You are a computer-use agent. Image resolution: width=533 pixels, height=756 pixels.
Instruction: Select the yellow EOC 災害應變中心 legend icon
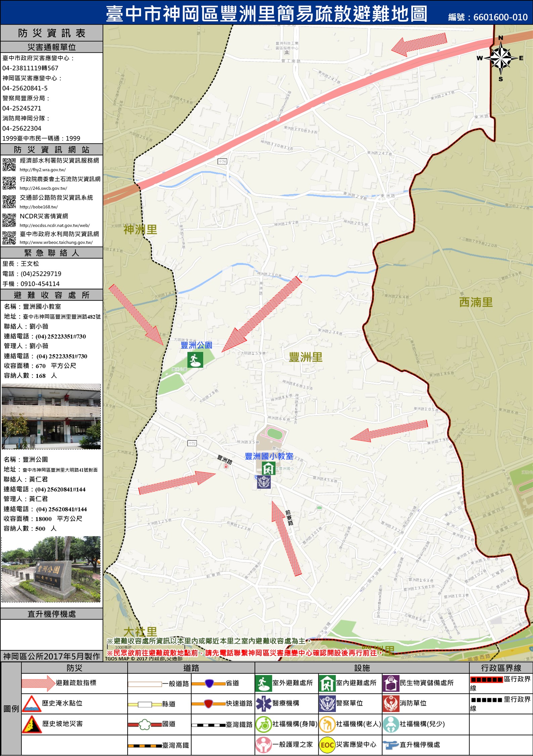click(327, 745)
